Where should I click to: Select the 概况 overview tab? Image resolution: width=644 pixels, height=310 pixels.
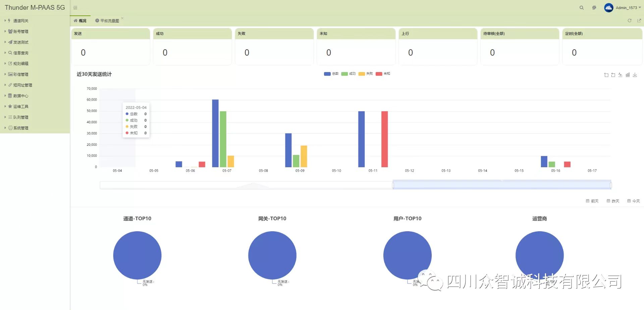pyautogui.click(x=80, y=21)
